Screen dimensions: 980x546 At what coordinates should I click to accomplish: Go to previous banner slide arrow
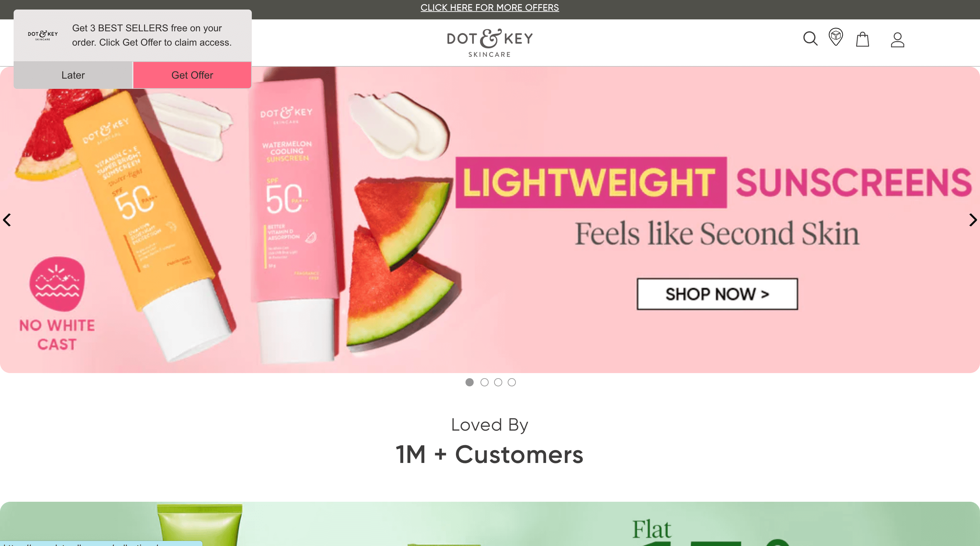point(7,220)
